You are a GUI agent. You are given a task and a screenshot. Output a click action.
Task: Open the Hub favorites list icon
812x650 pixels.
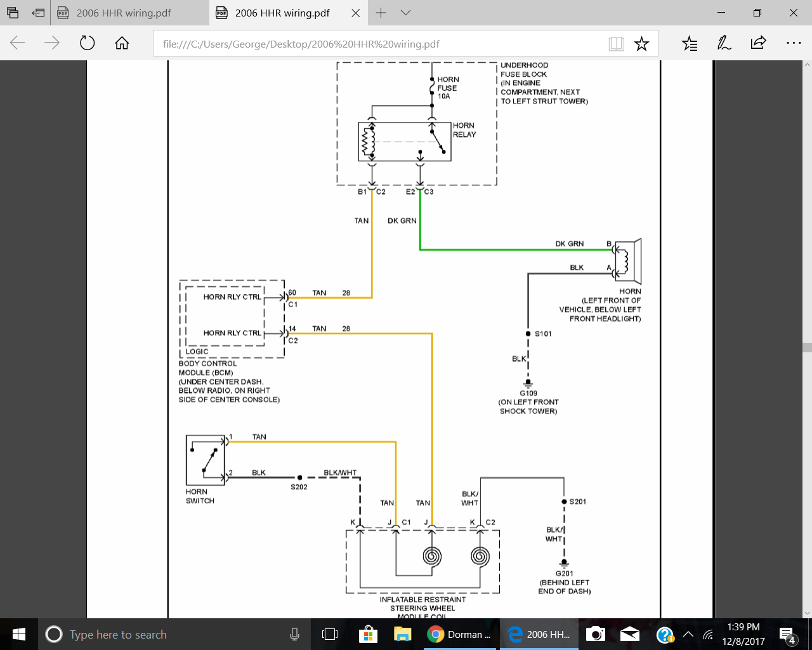tap(690, 43)
